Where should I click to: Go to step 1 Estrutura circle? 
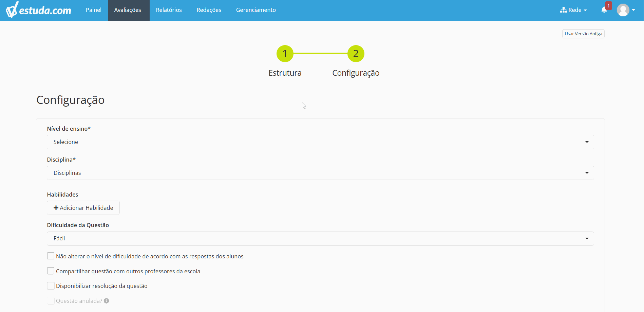click(285, 54)
